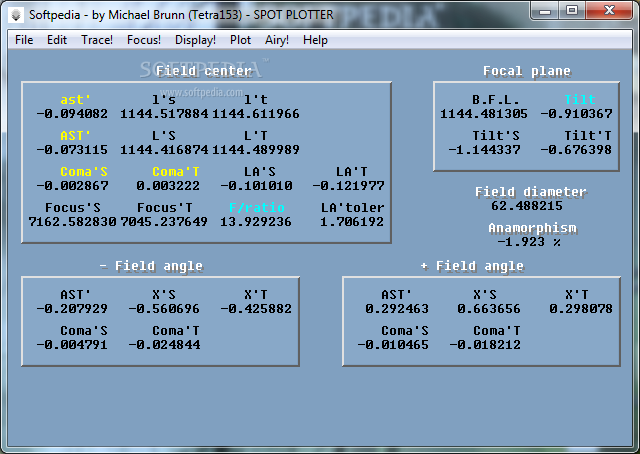The height and width of the screenshot is (454, 640).
Task: Select the Focus'T value 7045.237649
Action: tap(164, 222)
